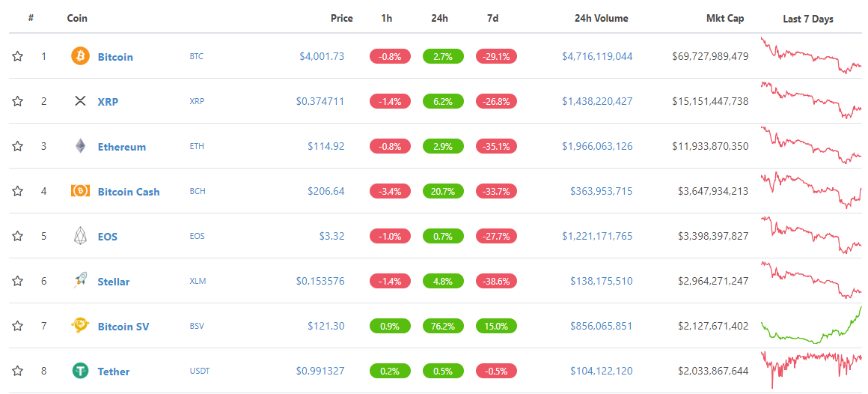Click the Tether 7-day sparkline chart

pos(811,369)
